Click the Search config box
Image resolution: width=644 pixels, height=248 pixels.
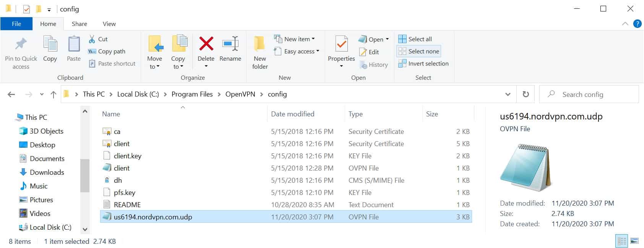[589, 94]
